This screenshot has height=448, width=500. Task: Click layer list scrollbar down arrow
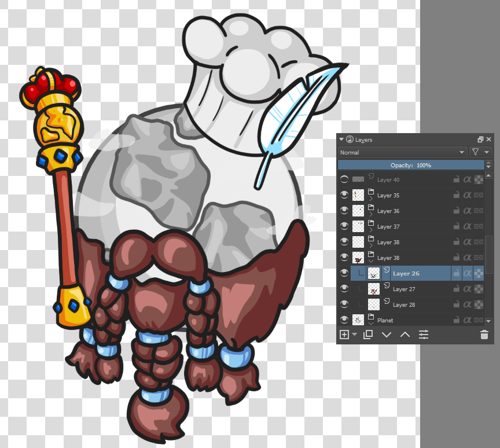click(488, 321)
